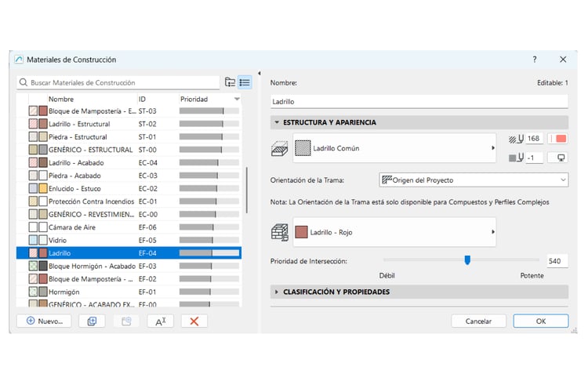This screenshot has height=392, width=588.
Task: Click the cut fill structure icon
Action: tap(279, 148)
